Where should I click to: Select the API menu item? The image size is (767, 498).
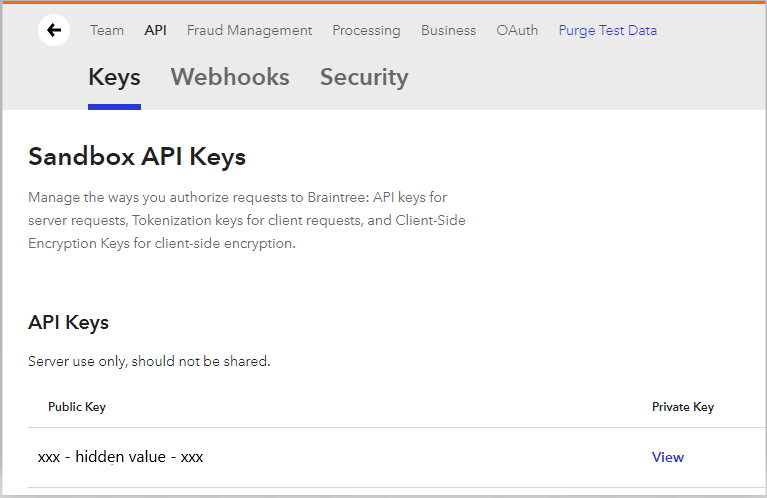155,30
